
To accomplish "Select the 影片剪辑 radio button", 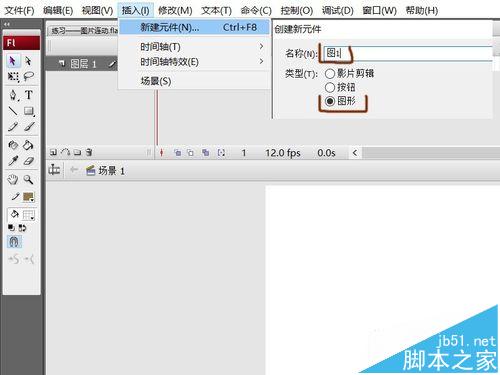I will 330,73.
